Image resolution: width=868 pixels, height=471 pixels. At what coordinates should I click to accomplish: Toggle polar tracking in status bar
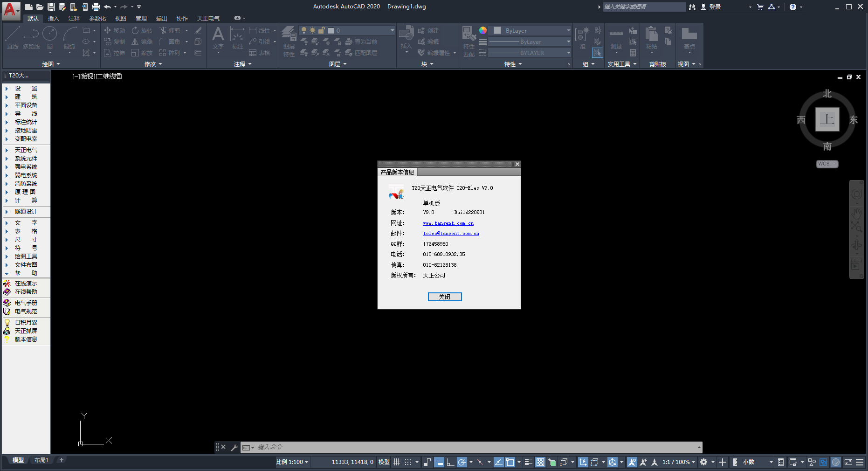(462, 462)
